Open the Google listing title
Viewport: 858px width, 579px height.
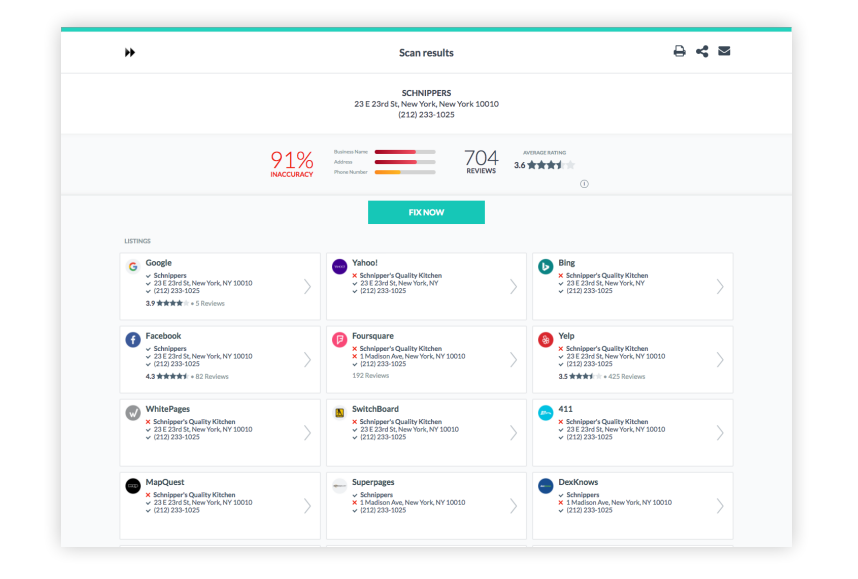click(x=159, y=263)
